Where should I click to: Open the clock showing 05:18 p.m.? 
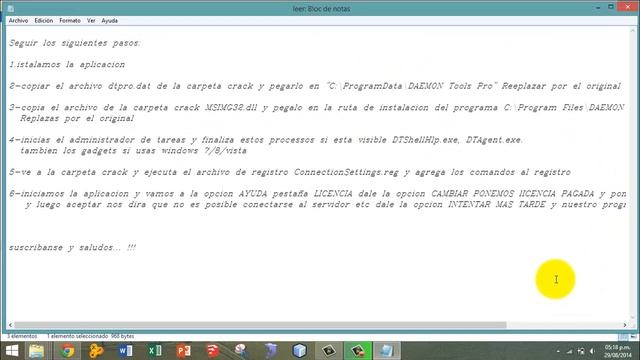pos(618,351)
